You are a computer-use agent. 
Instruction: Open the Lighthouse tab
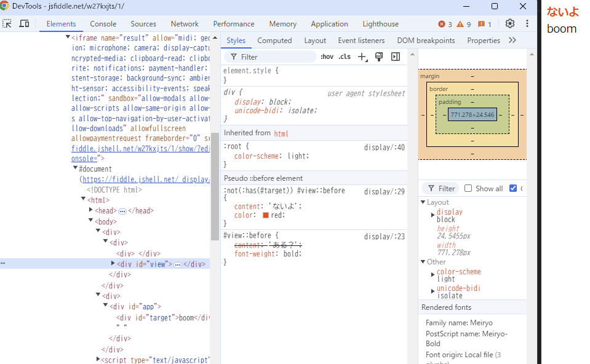tap(380, 24)
